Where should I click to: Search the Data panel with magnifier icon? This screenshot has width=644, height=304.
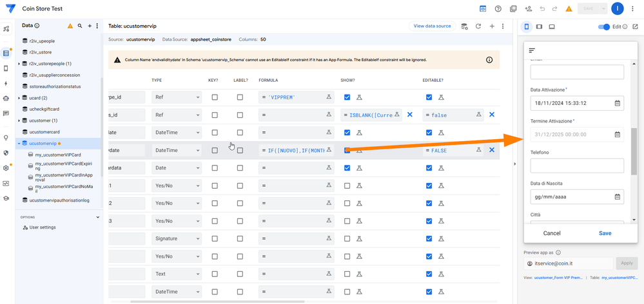coord(80,26)
